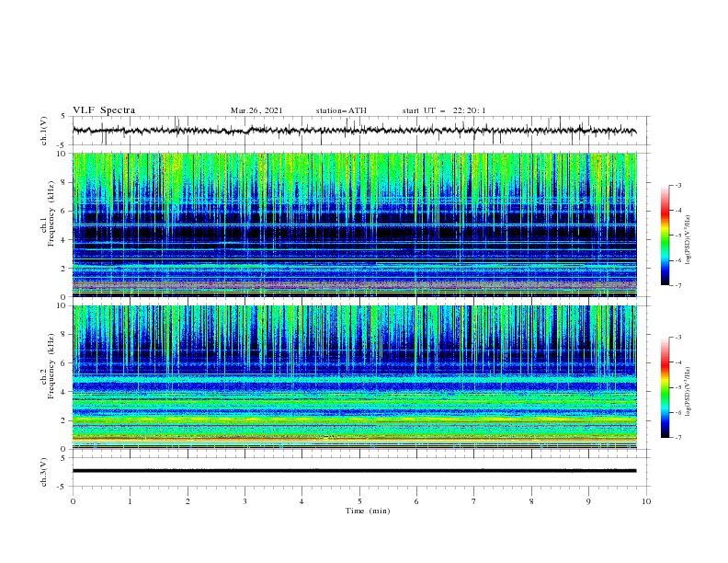Click the time axis tick label "9"
The height and width of the screenshot is (563, 728).
coord(588,501)
